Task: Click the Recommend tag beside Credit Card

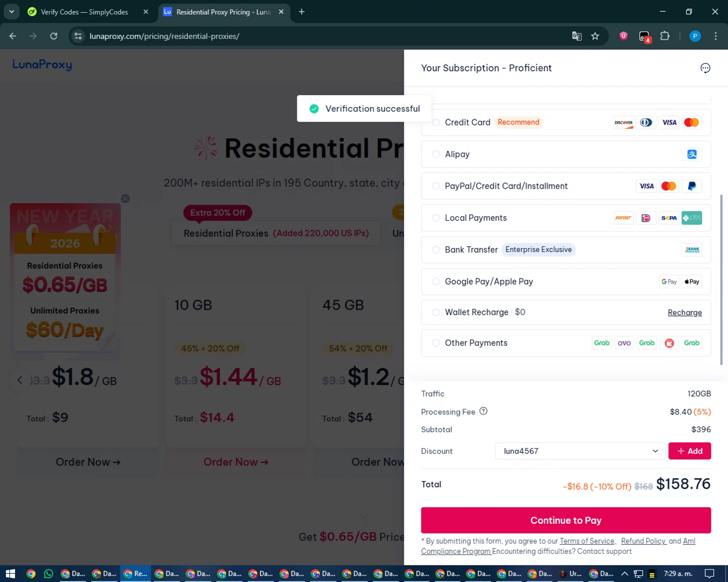Action: tap(518, 122)
